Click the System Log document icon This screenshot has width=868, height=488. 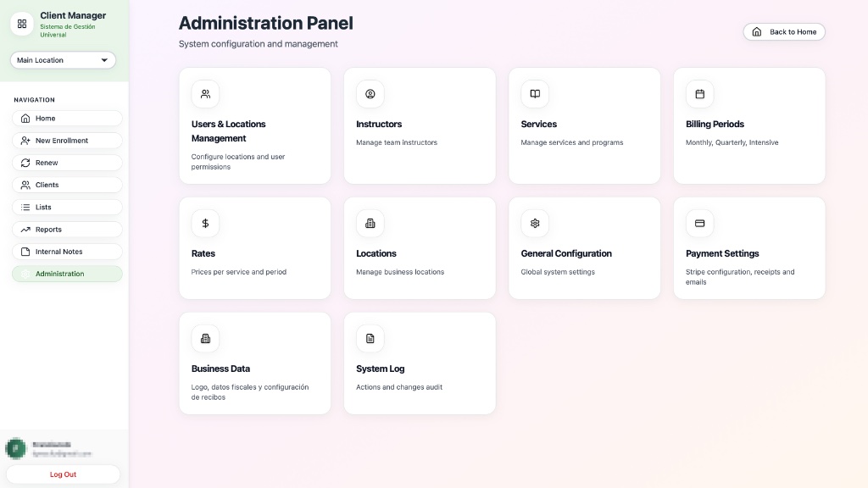pyautogui.click(x=370, y=339)
